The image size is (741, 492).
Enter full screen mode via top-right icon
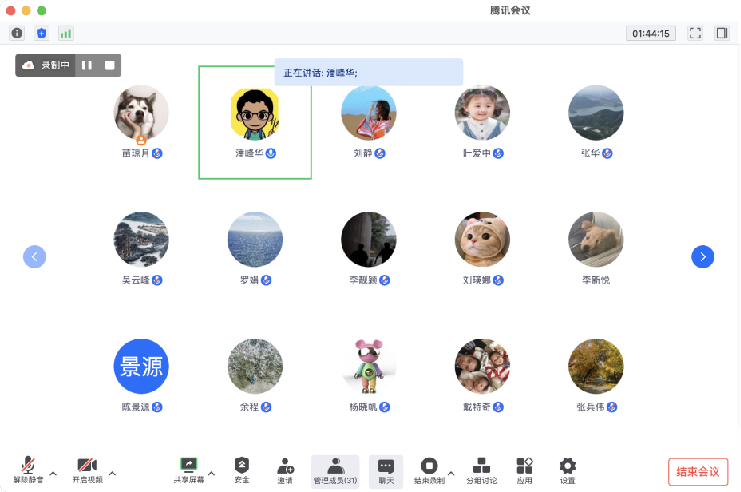tap(696, 33)
